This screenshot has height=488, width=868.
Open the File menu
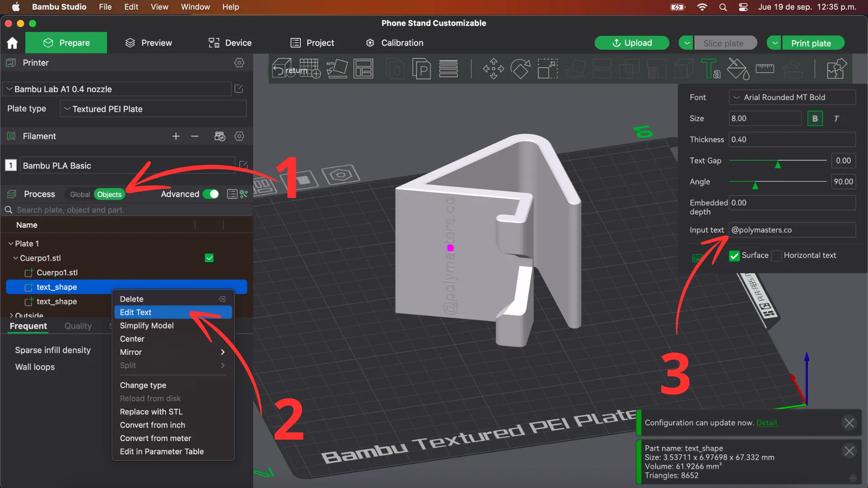[105, 7]
